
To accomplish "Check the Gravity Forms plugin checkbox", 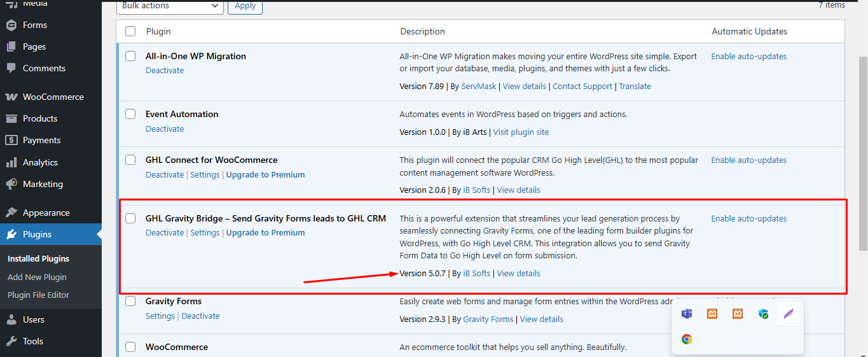I will [x=130, y=301].
